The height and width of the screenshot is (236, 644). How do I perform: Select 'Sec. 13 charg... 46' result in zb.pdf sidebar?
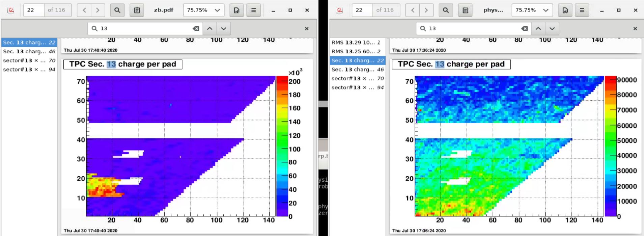pos(29,51)
